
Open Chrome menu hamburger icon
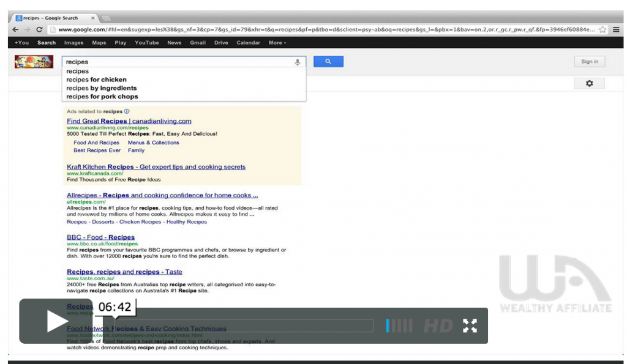[616, 29]
